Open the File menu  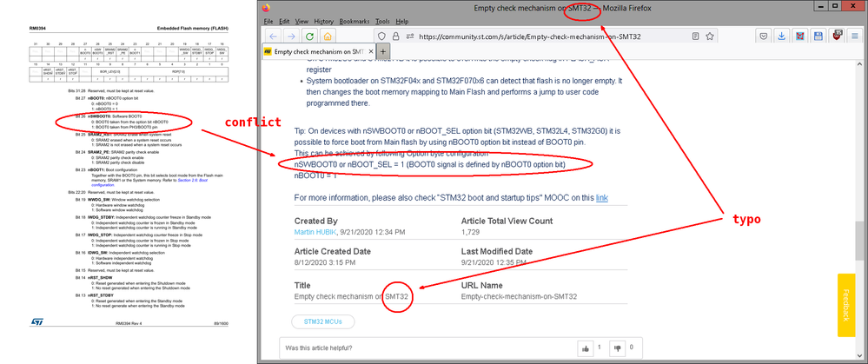(x=268, y=21)
